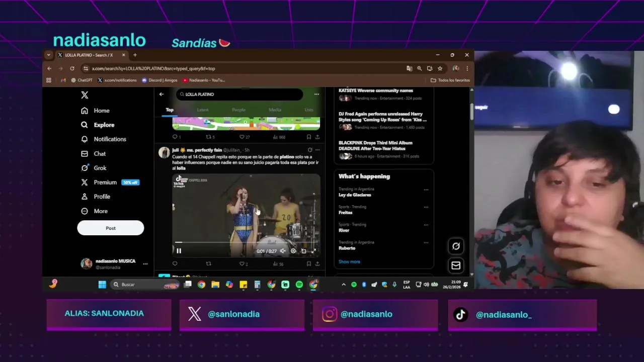Share juli's post

(317, 263)
